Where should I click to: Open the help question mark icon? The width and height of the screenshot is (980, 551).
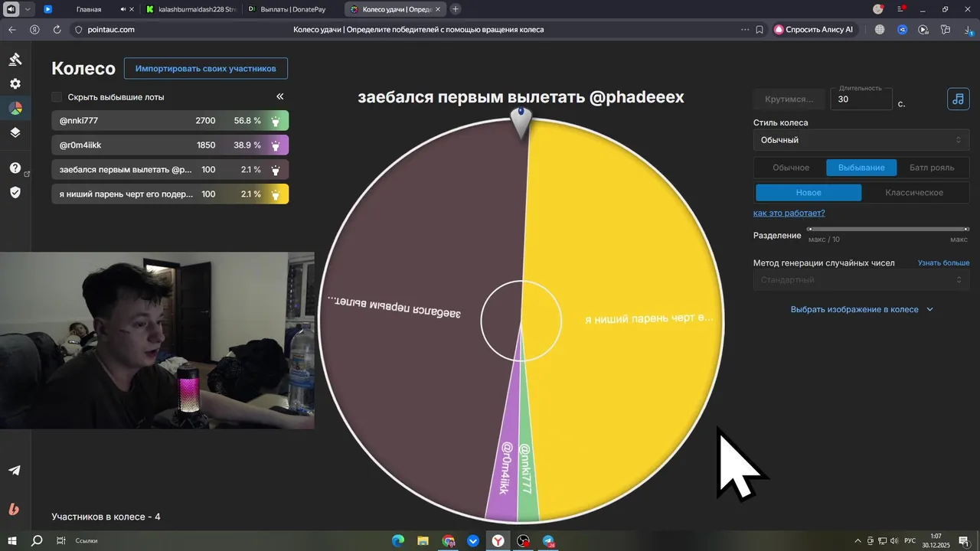click(15, 168)
